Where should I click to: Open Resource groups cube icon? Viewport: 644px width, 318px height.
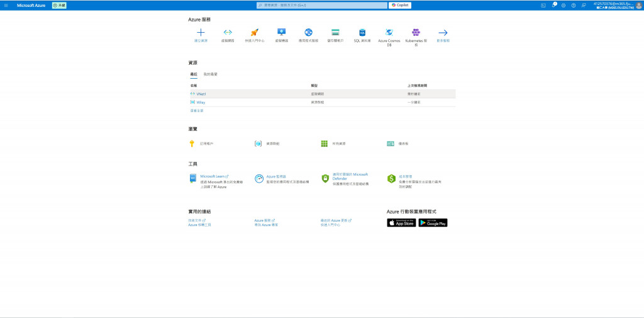tap(258, 144)
